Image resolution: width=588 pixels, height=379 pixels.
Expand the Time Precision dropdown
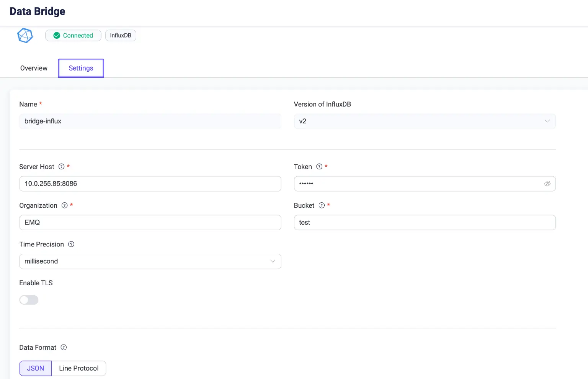click(x=150, y=261)
